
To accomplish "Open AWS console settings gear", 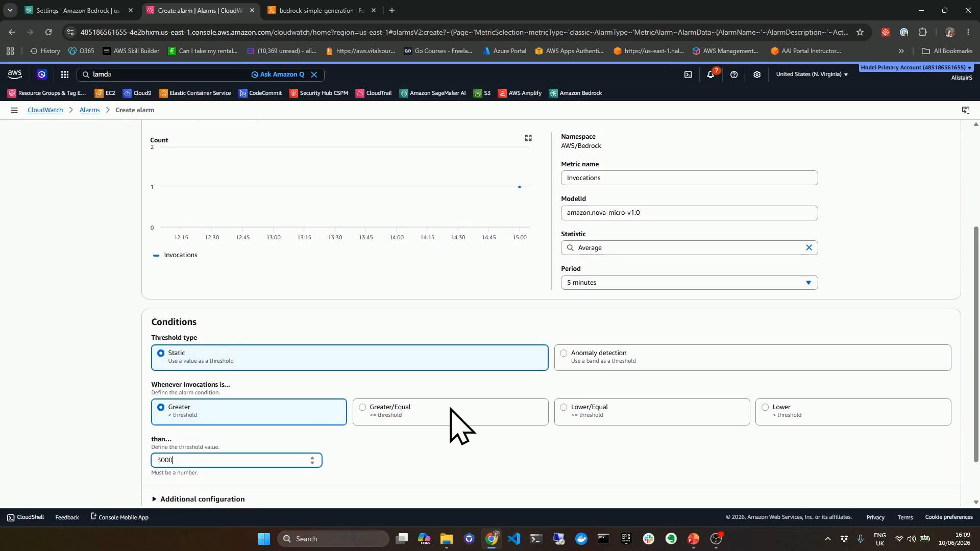I will 757,74.
